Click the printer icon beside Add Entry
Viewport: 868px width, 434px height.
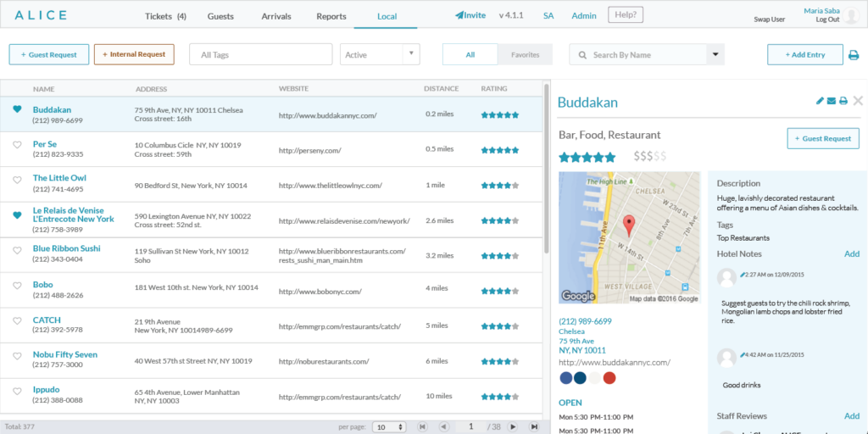(x=854, y=55)
